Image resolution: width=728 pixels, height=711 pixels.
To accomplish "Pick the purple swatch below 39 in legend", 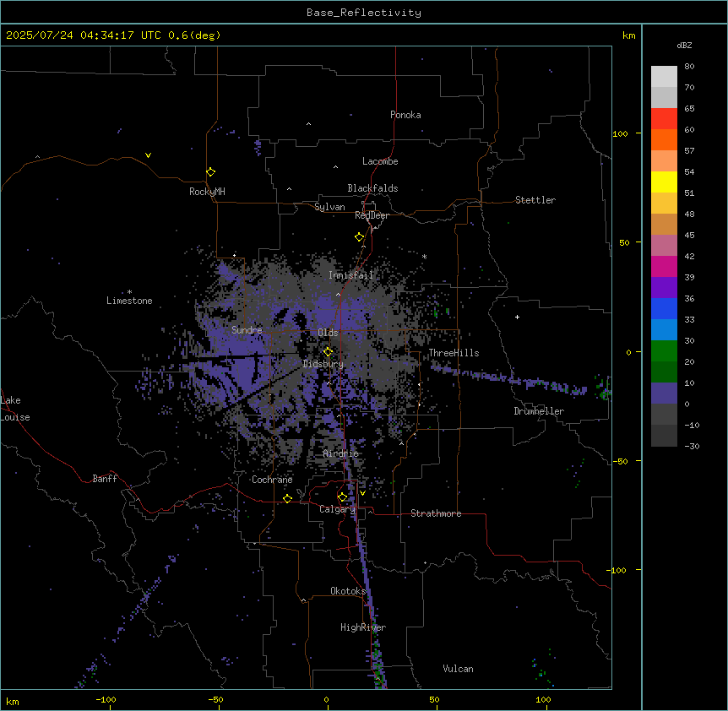I will 664,288.
